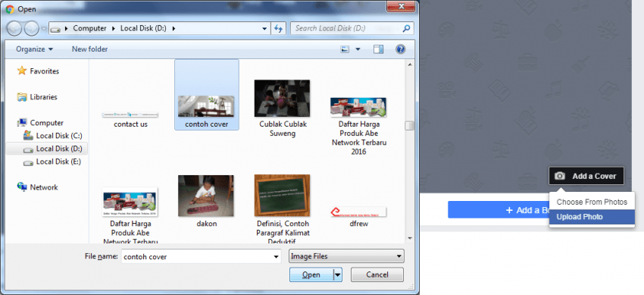Click the blue Add a Button on page

coord(499,209)
